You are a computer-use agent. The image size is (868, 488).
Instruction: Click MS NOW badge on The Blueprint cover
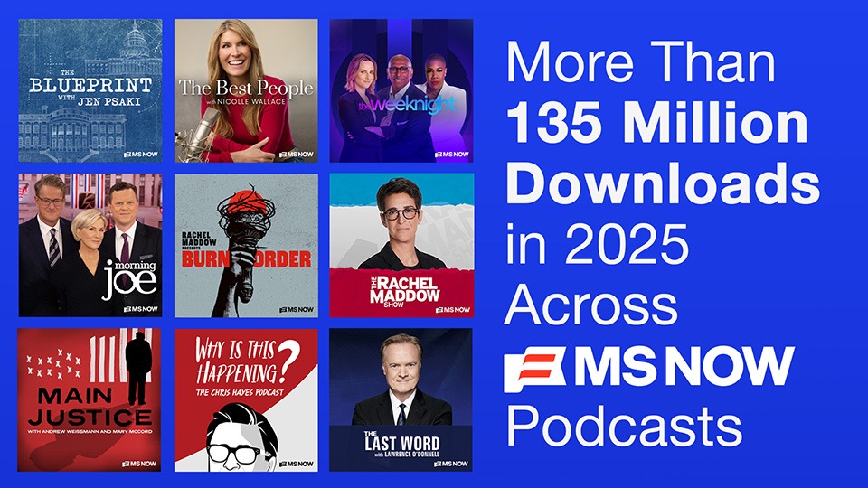[x=140, y=155]
